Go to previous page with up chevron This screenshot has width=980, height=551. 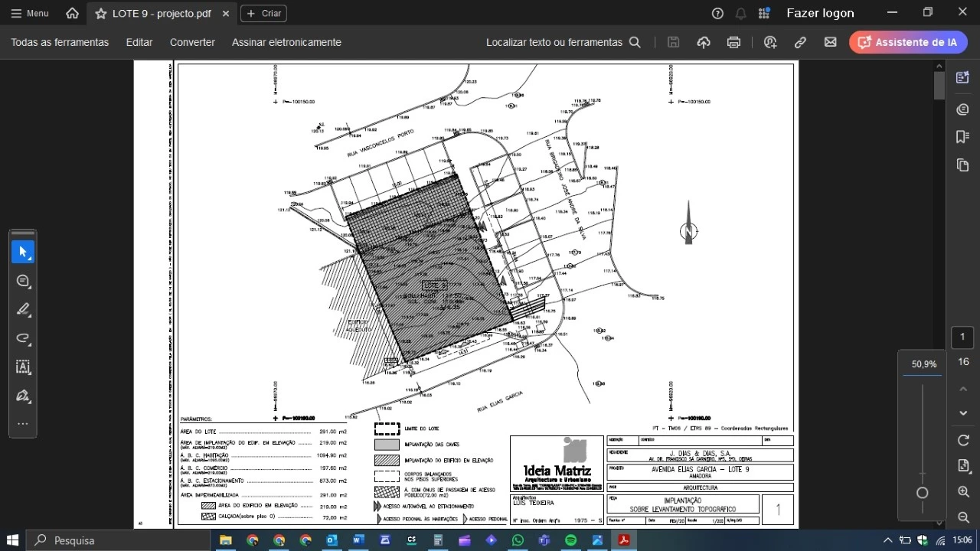962,389
